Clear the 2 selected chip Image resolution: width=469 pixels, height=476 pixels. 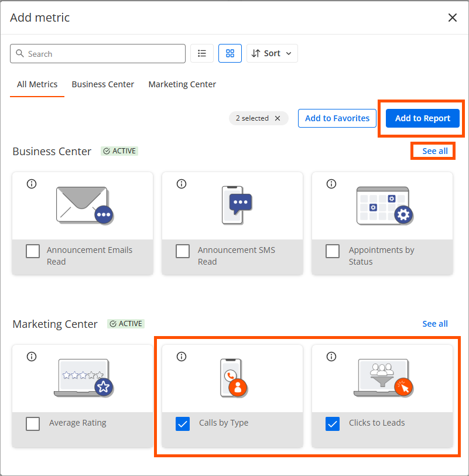[278, 118]
